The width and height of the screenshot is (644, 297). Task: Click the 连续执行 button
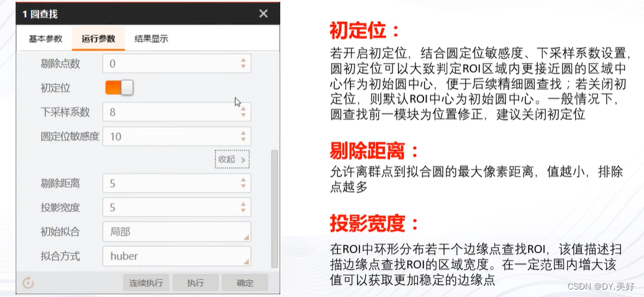(146, 283)
